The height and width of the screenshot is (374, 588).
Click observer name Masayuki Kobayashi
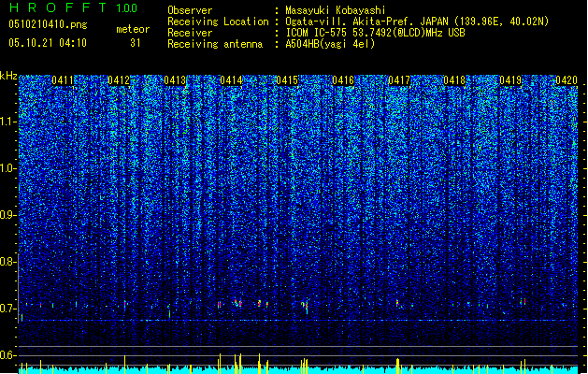(336, 10)
